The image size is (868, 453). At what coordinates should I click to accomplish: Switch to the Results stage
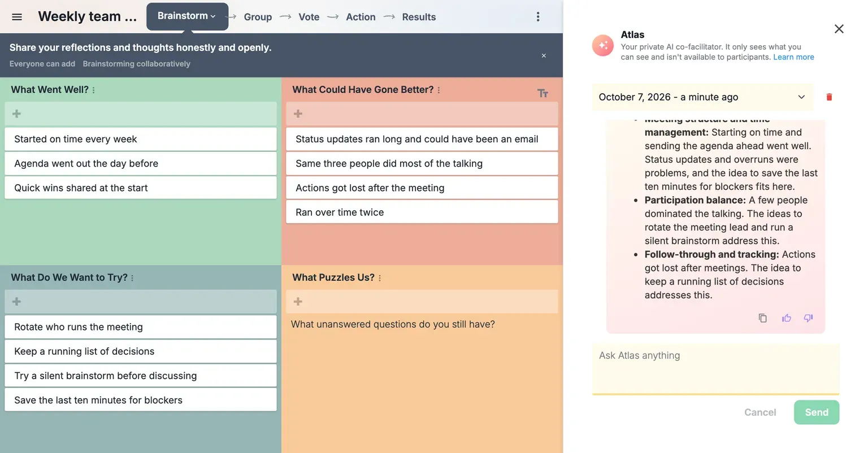419,17
